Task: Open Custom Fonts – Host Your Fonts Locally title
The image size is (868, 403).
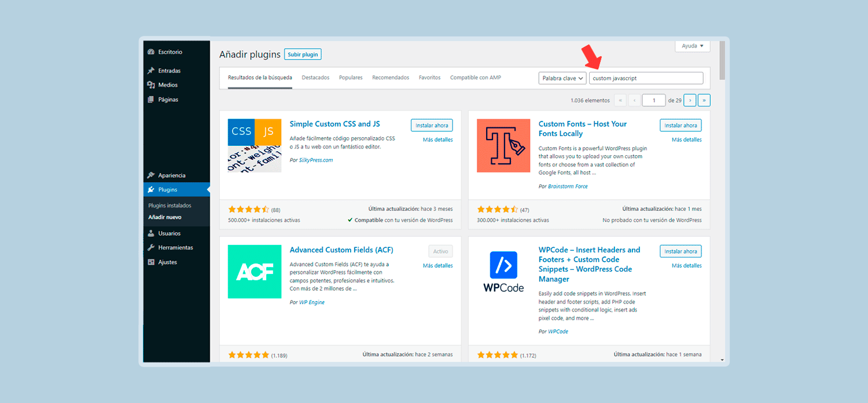Action: tap(583, 129)
